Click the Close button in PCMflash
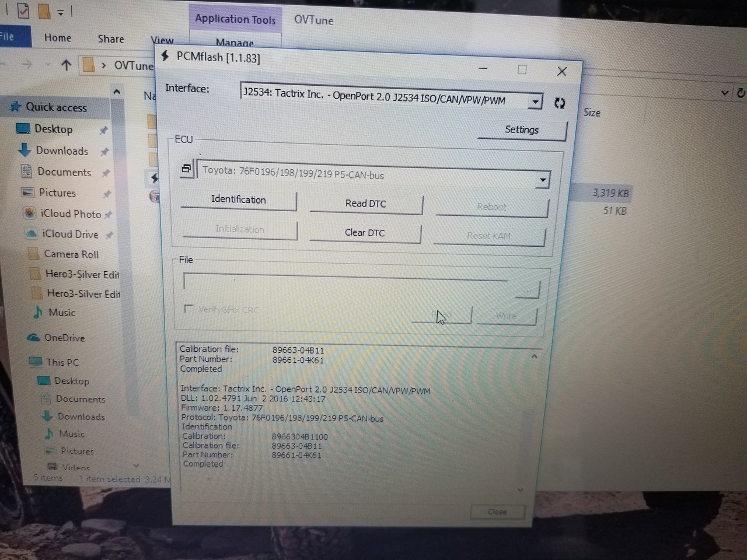 pos(497,512)
